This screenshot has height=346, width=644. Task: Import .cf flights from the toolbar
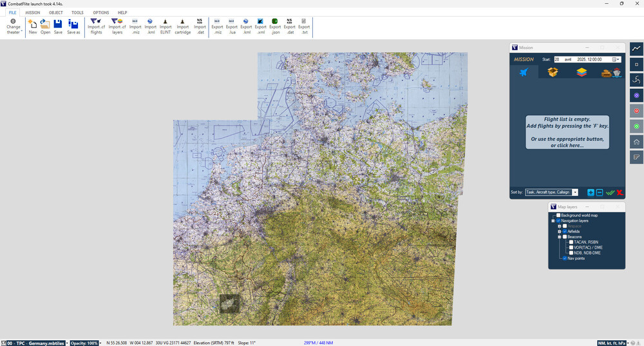(x=96, y=26)
